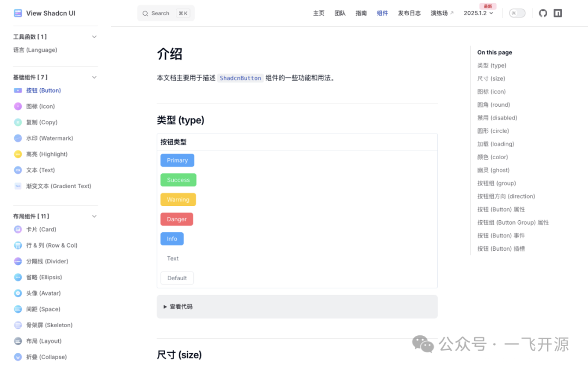Jump to 尺寸 (size) in page outline
This screenshot has height=368, width=588.
491,79
